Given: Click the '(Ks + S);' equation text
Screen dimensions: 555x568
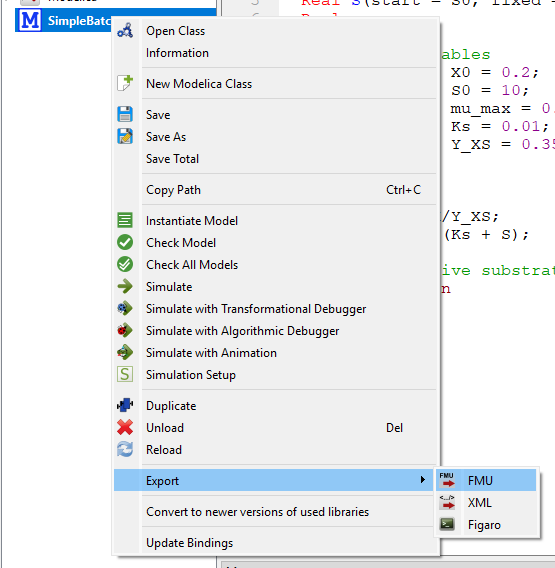Looking at the screenshot, I should tap(486, 235).
